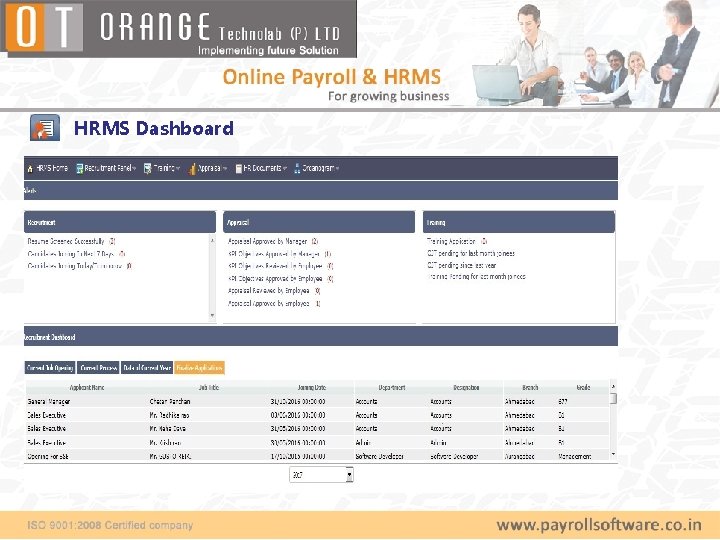
Task: Click the Designation column header
Action: pyautogui.click(x=466, y=388)
